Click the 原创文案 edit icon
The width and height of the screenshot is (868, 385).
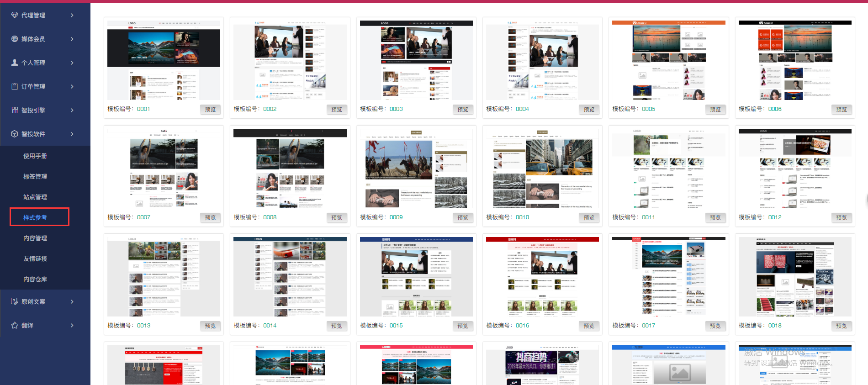15,301
